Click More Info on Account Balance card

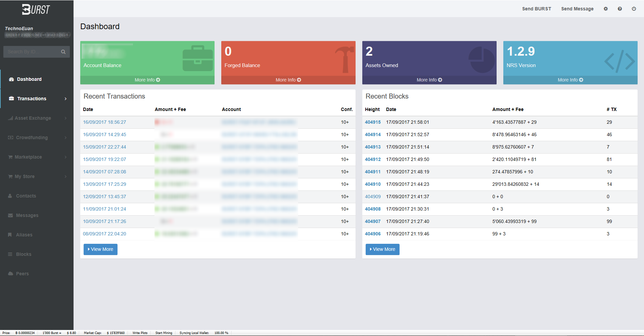pos(147,80)
